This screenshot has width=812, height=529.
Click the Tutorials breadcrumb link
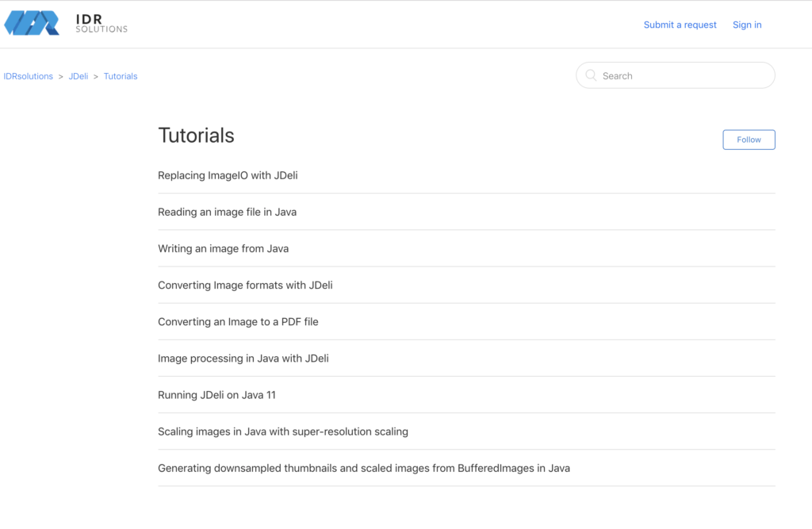coord(121,76)
